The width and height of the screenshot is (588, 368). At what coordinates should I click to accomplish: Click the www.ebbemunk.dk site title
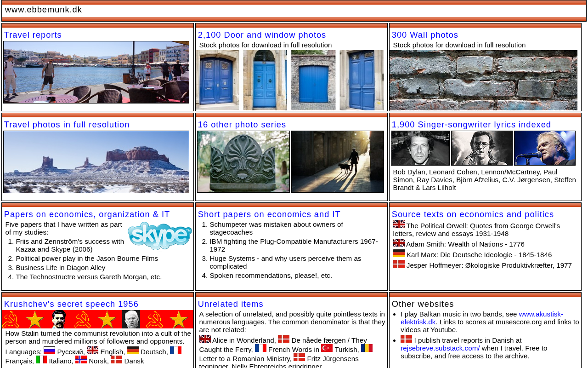click(44, 10)
